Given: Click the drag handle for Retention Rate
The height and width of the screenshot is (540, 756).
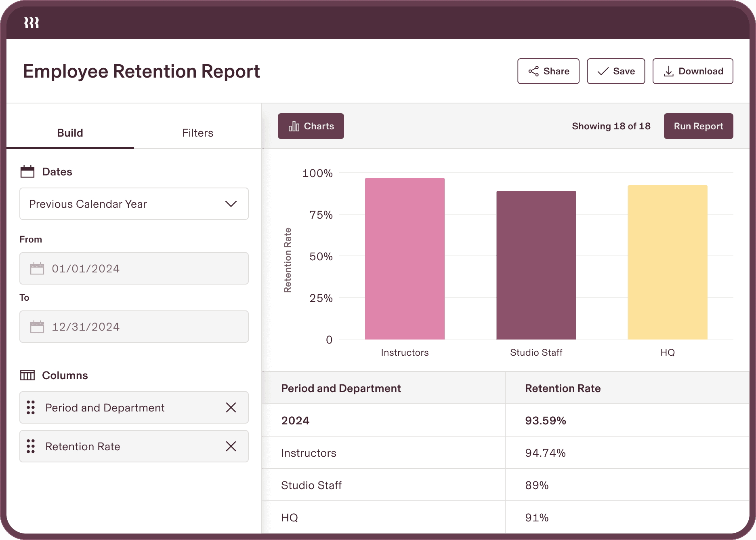Looking at the screenshot, I should [31, 446].
